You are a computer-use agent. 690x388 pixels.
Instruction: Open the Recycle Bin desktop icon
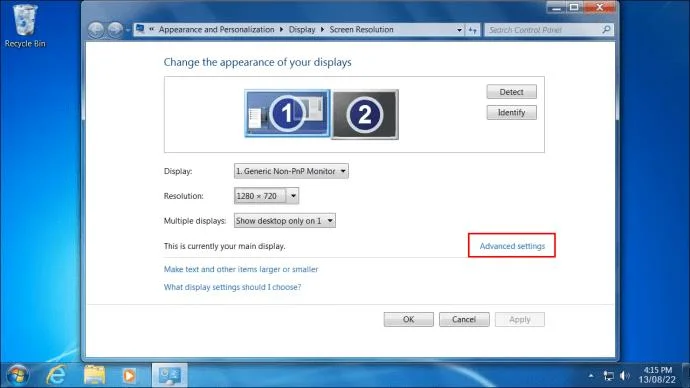25,26
